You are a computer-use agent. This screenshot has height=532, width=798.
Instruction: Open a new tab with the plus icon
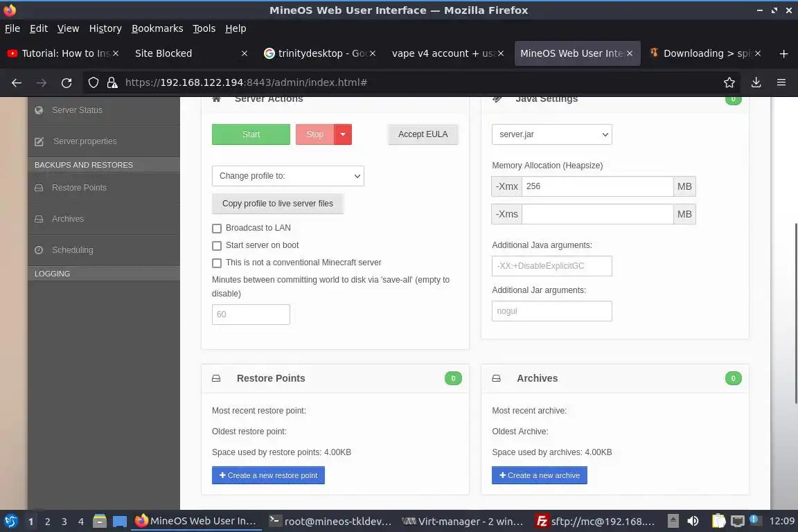(783, 53)
